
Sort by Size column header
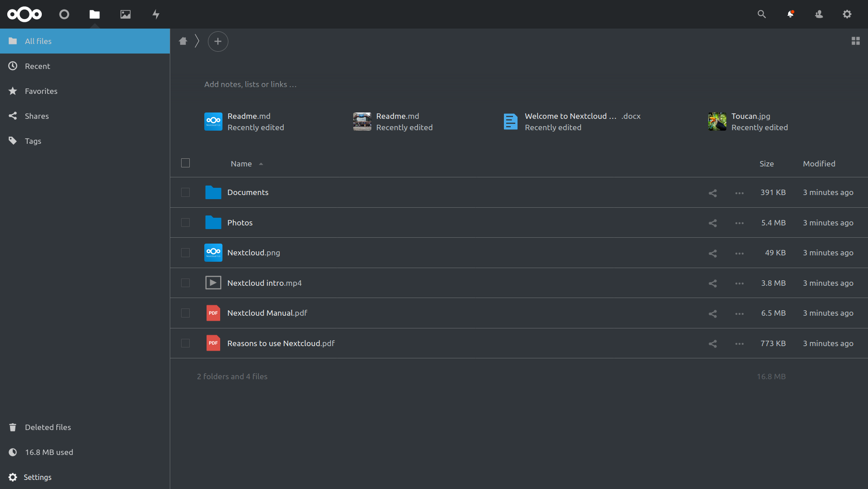(766, 164)
